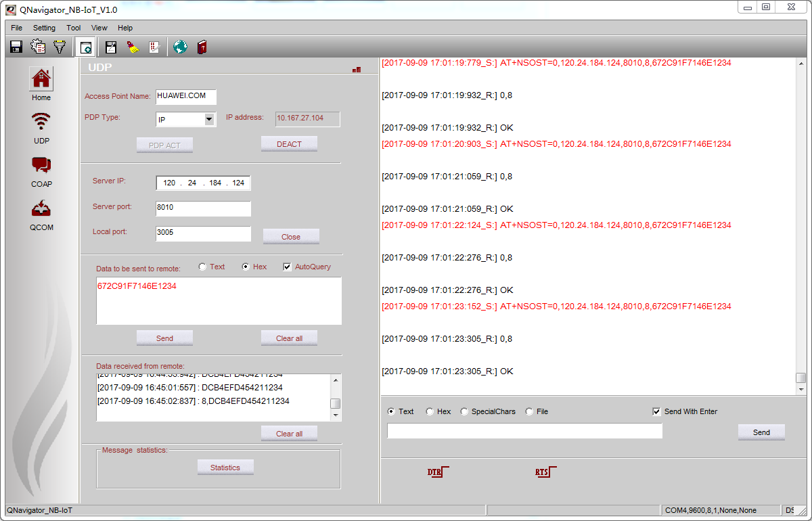Click the serial port connector icon

pyautogui.click(x=60, y=47)
